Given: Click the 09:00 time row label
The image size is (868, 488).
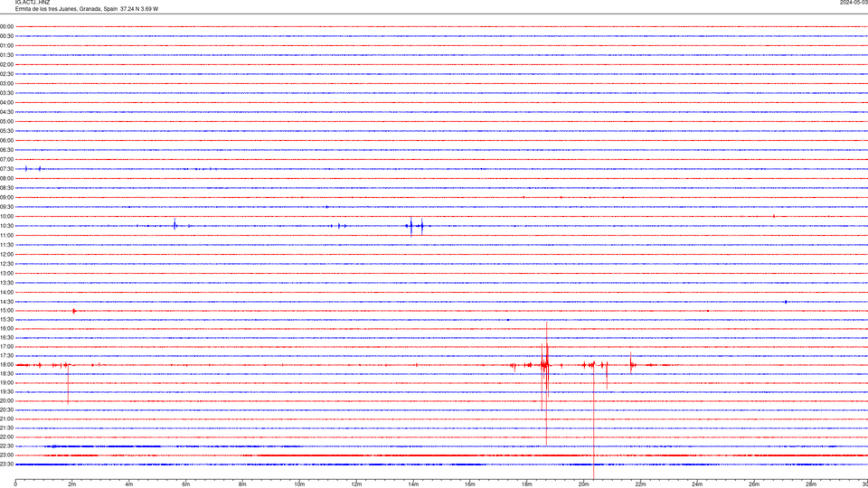Looking at the screenshot, I should 6,198.
